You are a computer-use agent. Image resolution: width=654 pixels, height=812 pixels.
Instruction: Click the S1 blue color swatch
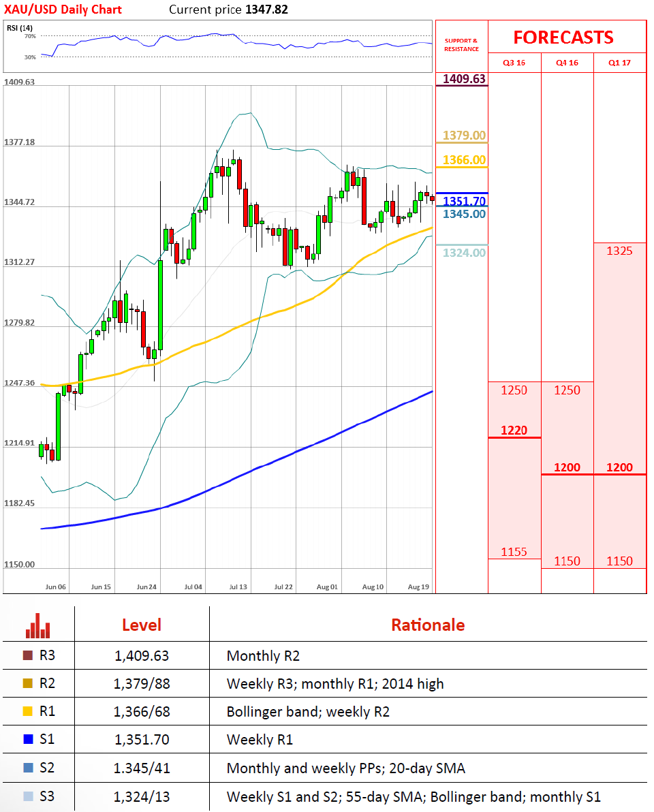[x=28, y=739]
